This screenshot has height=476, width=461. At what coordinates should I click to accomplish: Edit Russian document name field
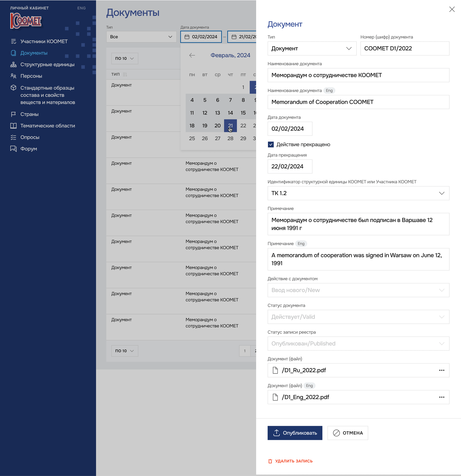[358, 75]
